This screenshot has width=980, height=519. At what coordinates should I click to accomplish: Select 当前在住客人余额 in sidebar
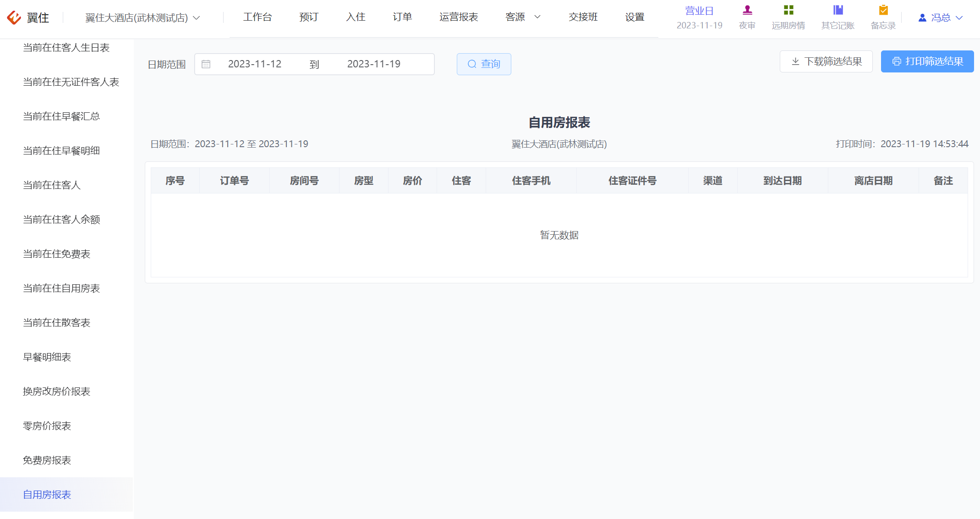(66, 220)
